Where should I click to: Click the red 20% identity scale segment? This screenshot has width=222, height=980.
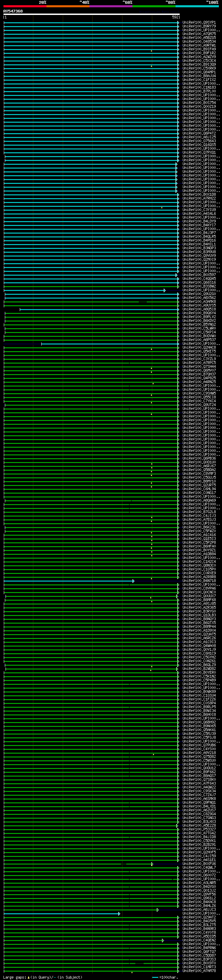25,6
